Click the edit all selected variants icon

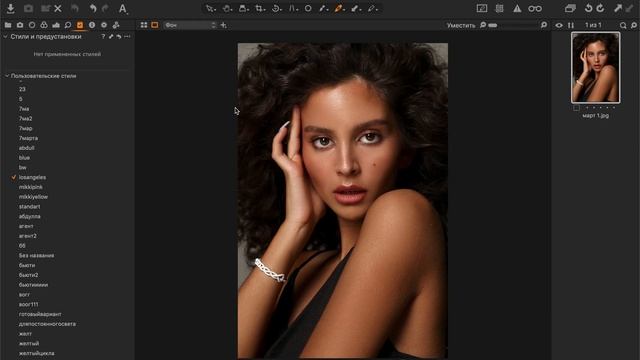(570, 8)
